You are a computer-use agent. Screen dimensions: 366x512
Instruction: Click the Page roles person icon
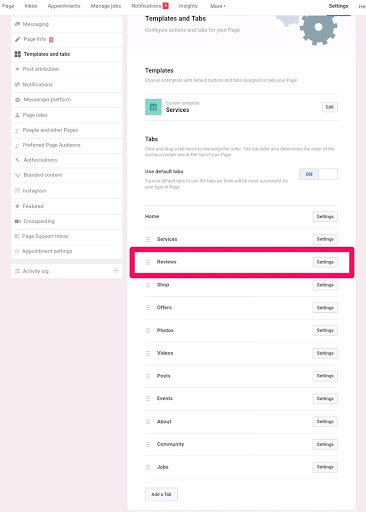point(17,115)
